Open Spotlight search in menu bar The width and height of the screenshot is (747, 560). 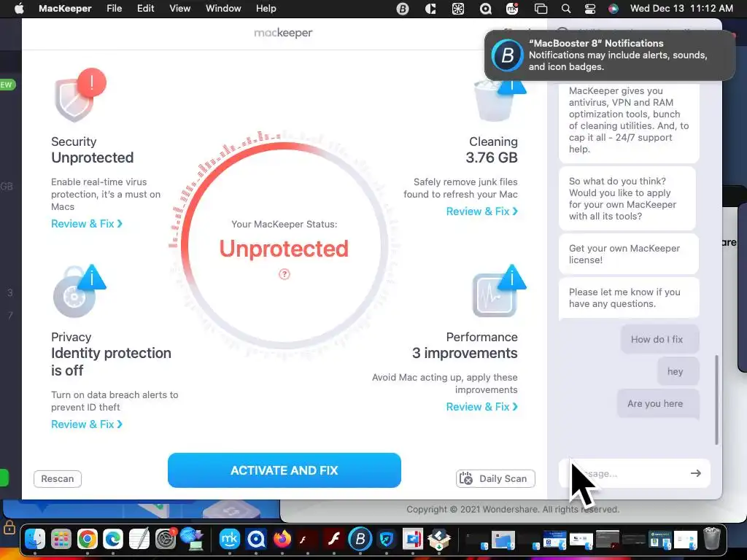pyautogui.click(x=566, y=9)
